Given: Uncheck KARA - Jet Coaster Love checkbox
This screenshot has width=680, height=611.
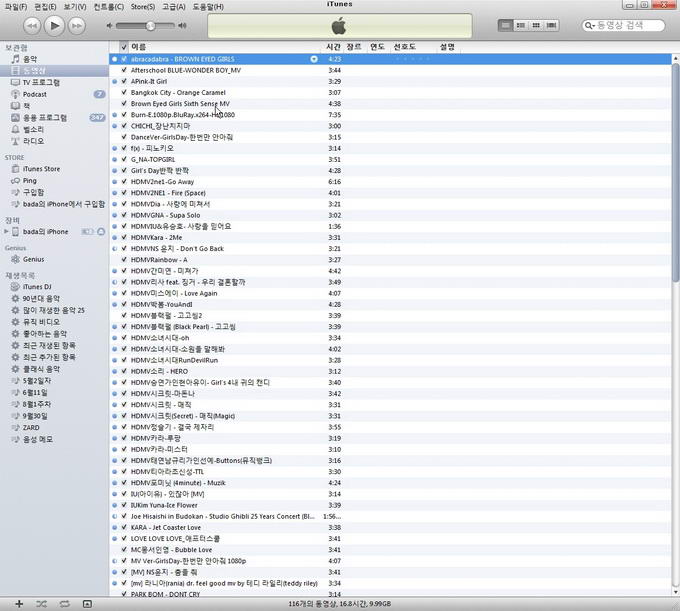Looking at the screenshot, I should (x=124, y=527).
